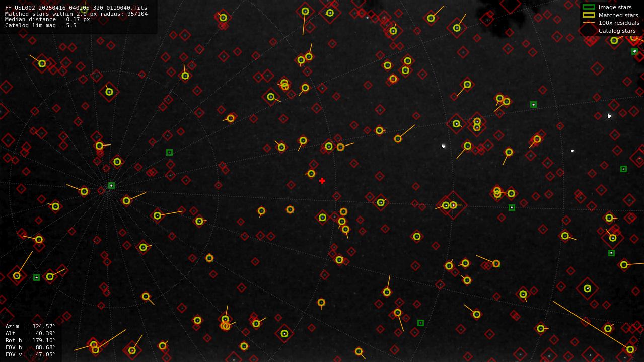
Task: Click the 'Catalog stars' legend label
Action: [x=617, y=31]
